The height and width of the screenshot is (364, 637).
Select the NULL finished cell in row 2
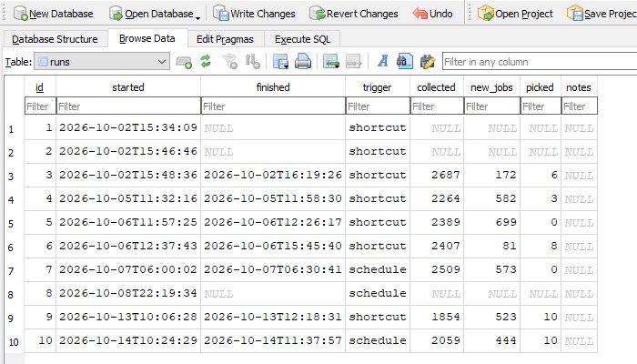click(x=273, y=152)
